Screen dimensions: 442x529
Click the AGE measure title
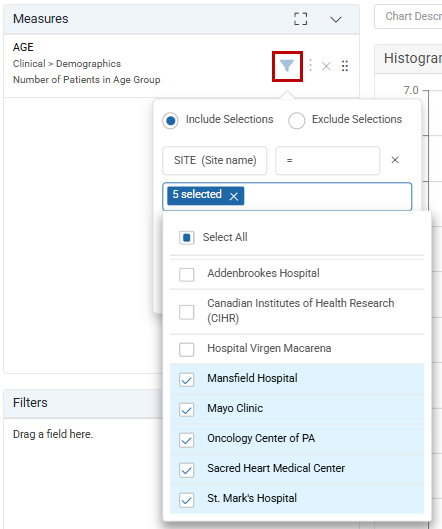click(23, 47)
